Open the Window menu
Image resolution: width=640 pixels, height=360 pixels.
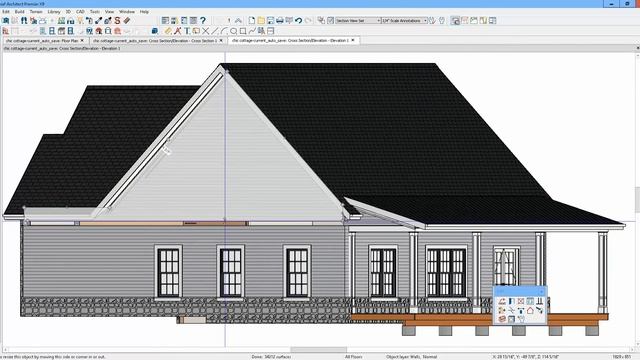[127, 12]
